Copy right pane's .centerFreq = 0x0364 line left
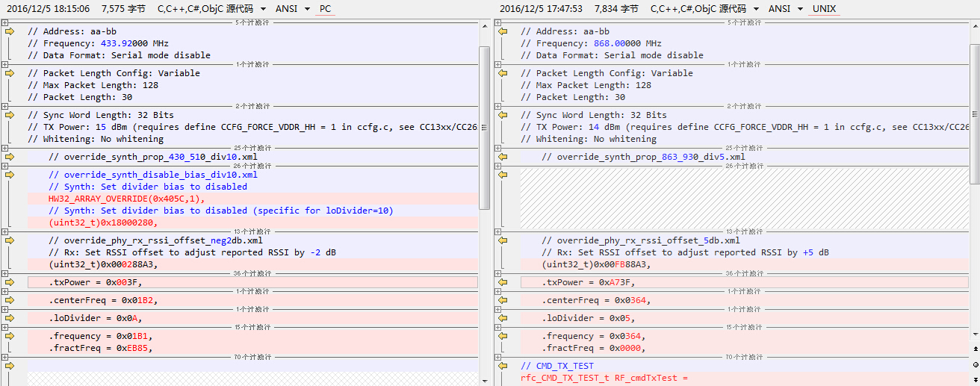Screen dimensions: 980x386 pyautogui.click(x=503, y=300)
